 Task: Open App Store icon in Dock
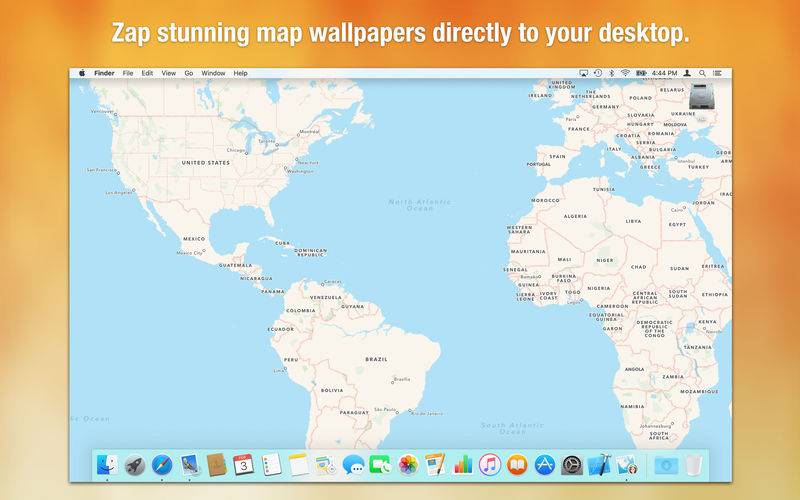tap(544, 465)
